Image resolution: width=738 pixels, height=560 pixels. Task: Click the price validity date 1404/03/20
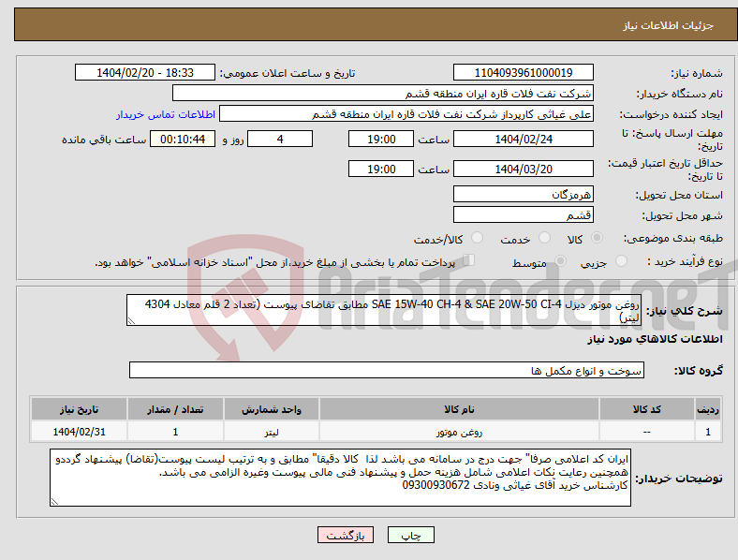tap(524, 169)
